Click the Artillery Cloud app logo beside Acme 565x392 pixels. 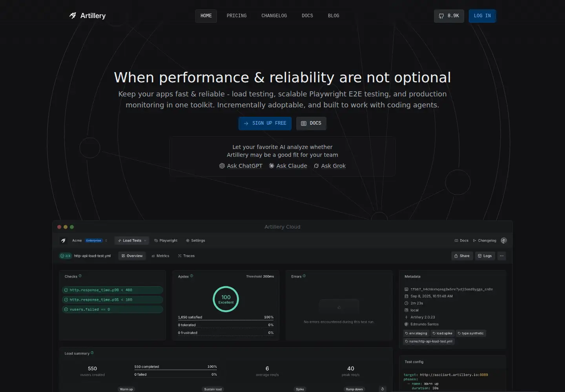click(63, 241)
